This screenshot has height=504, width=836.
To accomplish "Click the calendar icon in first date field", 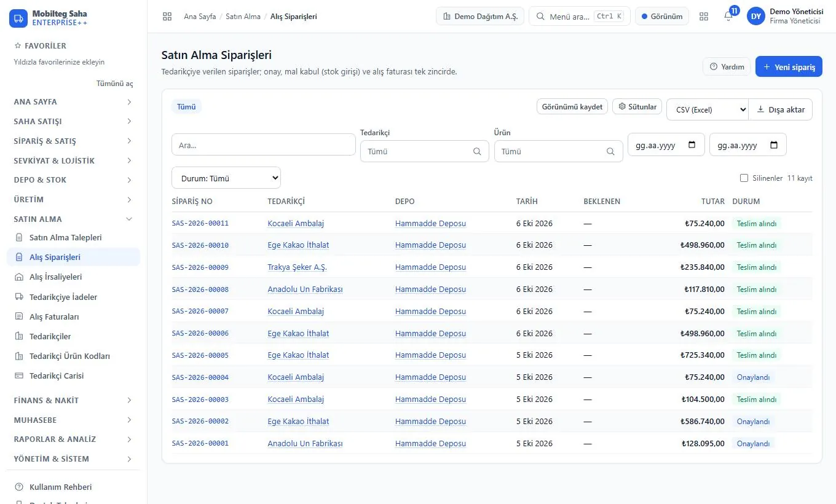I will pyautogui.click(x=692, y=145).
